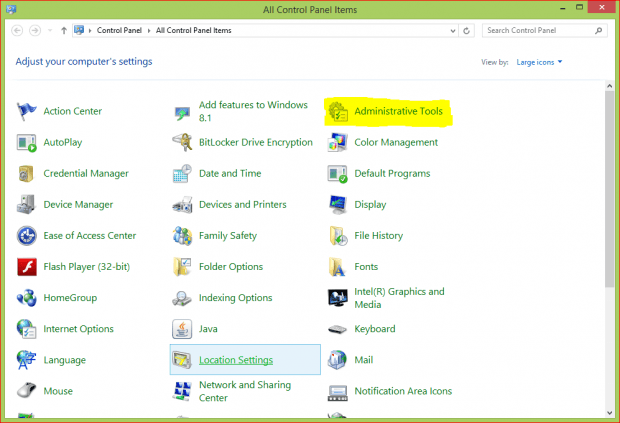Go forward using the Forward arrow button
620x423 pixels.
(35, 30)
